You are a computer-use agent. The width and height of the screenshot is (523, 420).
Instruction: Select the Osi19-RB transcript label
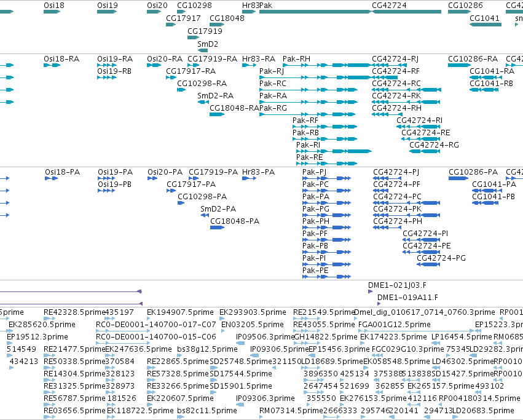click(x=114, y=71)
